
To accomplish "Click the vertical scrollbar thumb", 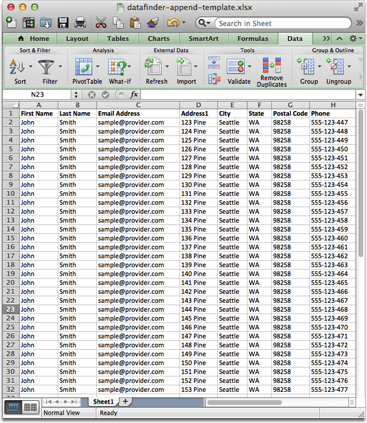I will pyautogui.click(x=360, y=183).
